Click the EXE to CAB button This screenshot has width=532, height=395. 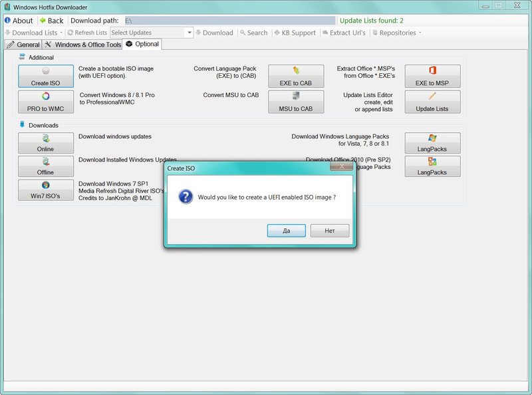point(296,76)
